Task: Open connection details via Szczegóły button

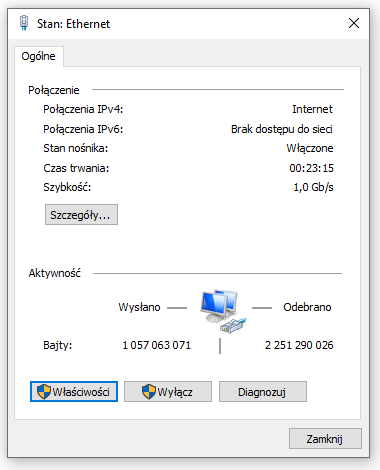Action: [81, 215]
